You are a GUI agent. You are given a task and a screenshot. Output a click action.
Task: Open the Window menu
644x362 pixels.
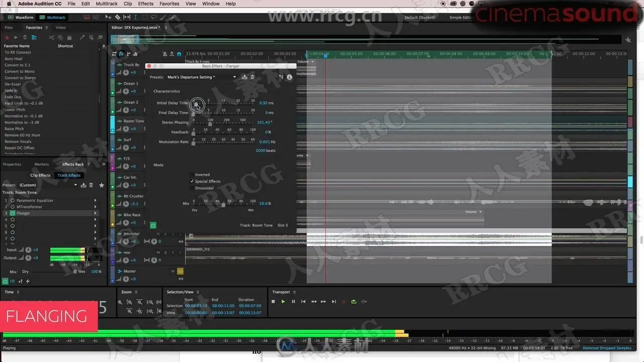click(211, 4)
